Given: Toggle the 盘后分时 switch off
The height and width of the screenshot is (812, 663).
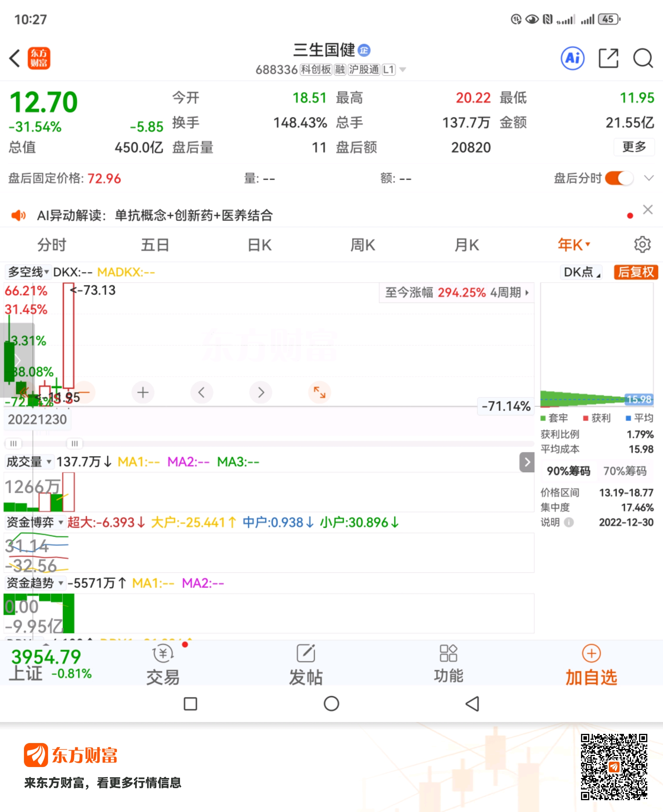Looking at the screenshot, I should tap(619, 178).
